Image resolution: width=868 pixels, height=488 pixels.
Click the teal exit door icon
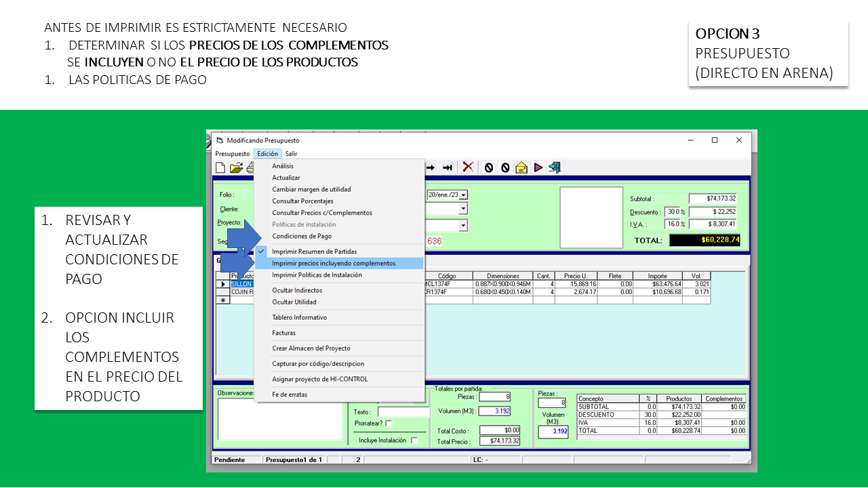[555, 167]
